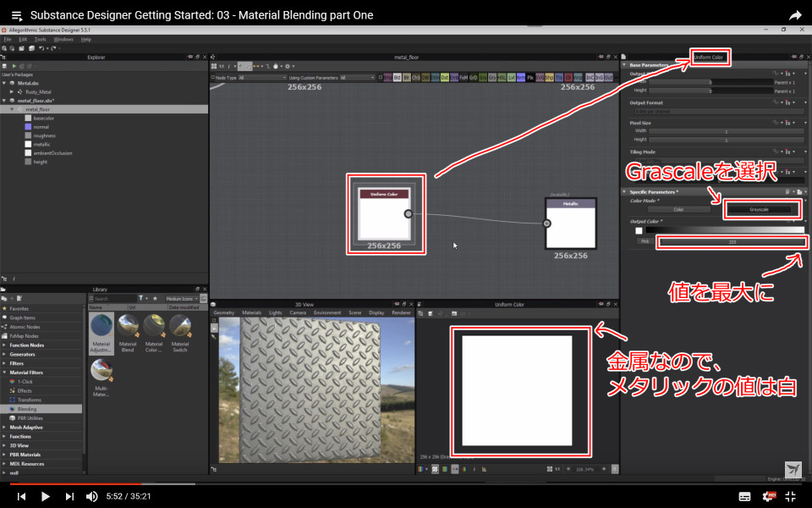The height and width of the screenshot is (508, 812).
Task: Select the basecolor output in Explorer
Action: click(x=43, y=119)
